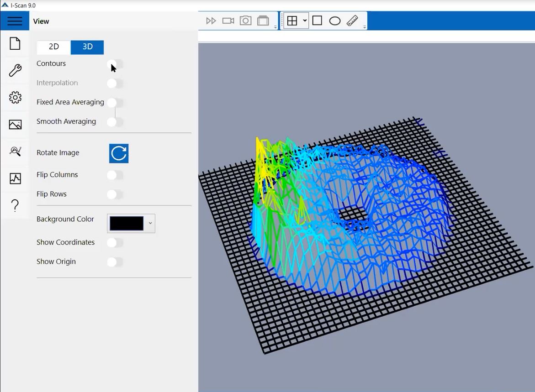Select the ruler measurement tool
This screenshot has height=392, width=535.
click(x=352, y=21)
